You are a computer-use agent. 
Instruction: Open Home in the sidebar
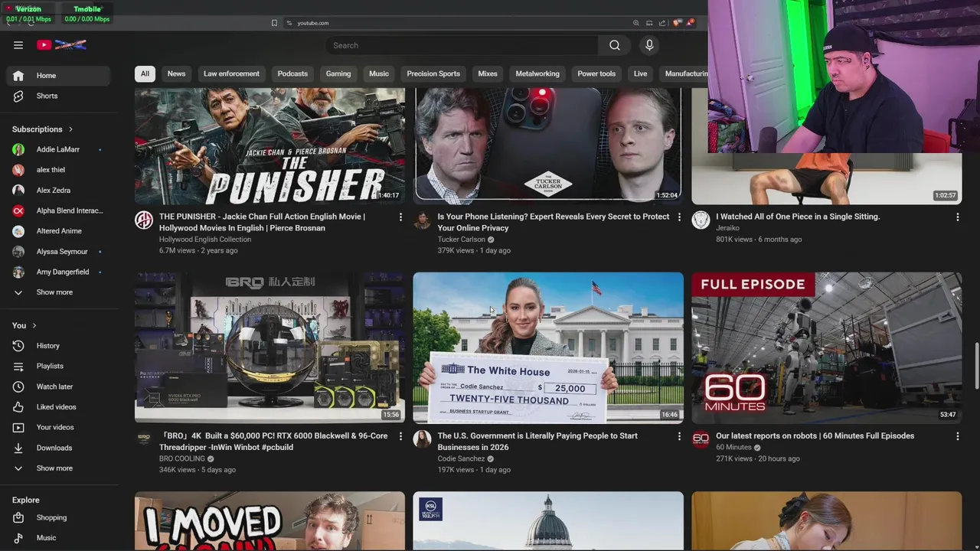pos(60,76)
